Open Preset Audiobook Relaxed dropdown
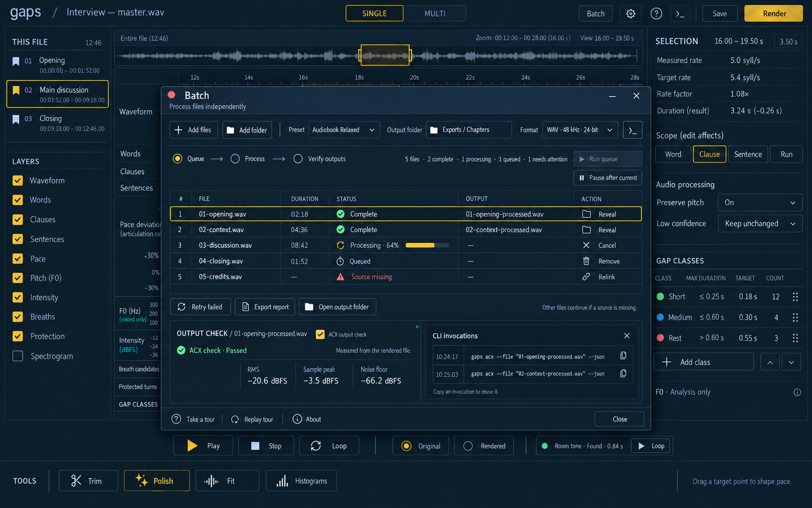Screen dimensions: 812x508 (344, 130)
